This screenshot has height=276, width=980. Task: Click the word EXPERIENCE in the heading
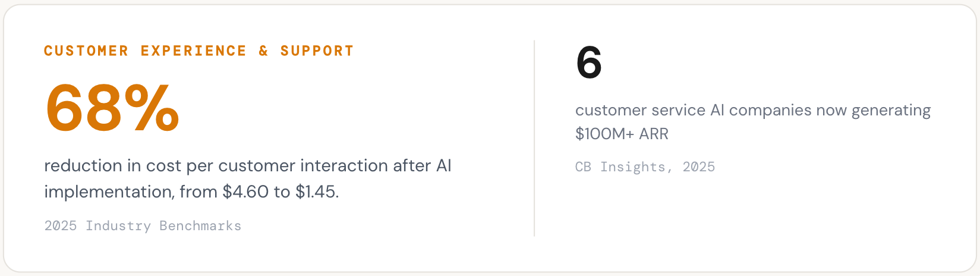193,51
